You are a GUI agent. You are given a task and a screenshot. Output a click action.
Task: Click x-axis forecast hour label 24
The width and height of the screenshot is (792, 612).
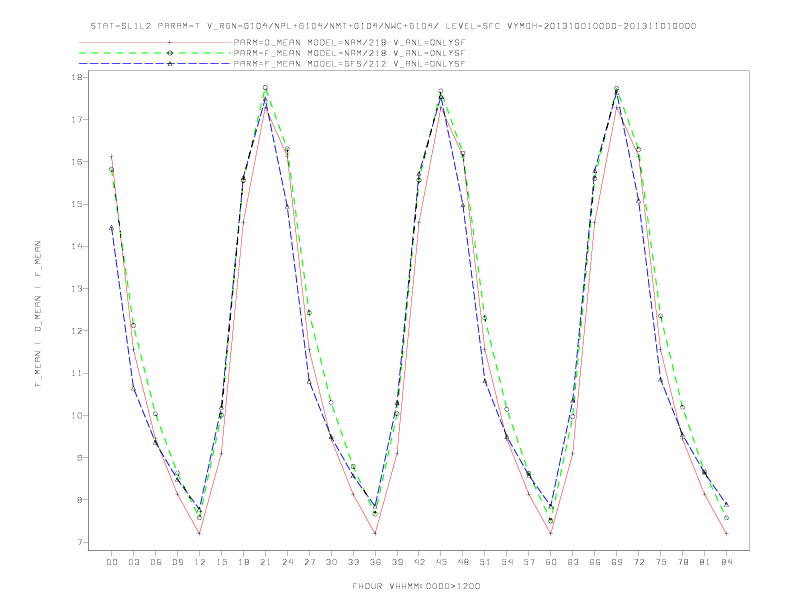click(x=287, y=562)
